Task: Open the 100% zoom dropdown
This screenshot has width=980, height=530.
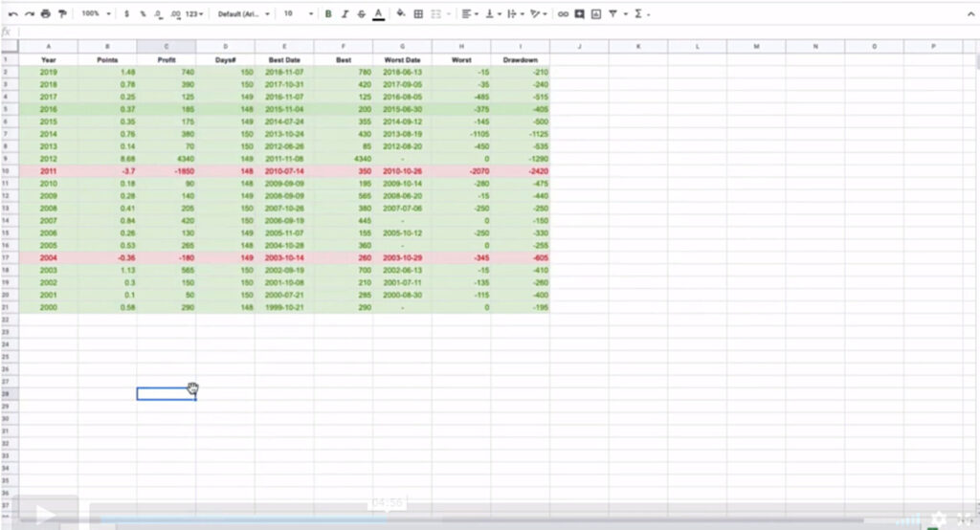Action: 97,13
